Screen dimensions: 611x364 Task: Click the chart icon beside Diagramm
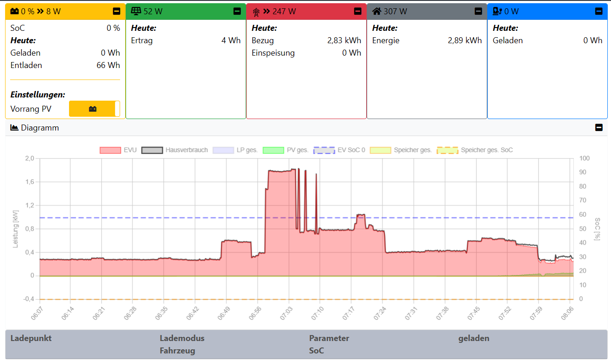(x=14, y=128)
